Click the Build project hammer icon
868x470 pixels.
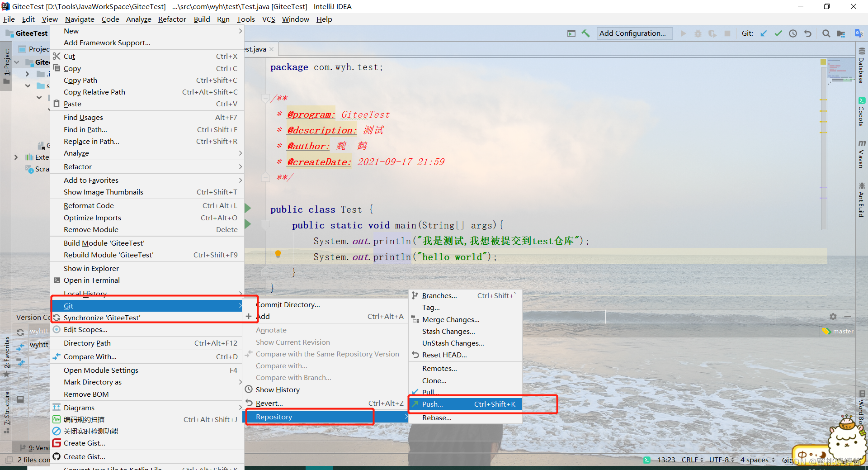[x=585, y=33]
